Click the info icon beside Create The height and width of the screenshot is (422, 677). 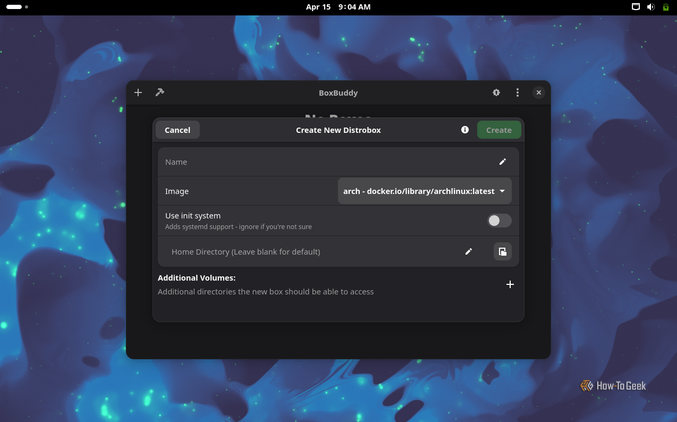pyautogui.click(x=465, y=130)
